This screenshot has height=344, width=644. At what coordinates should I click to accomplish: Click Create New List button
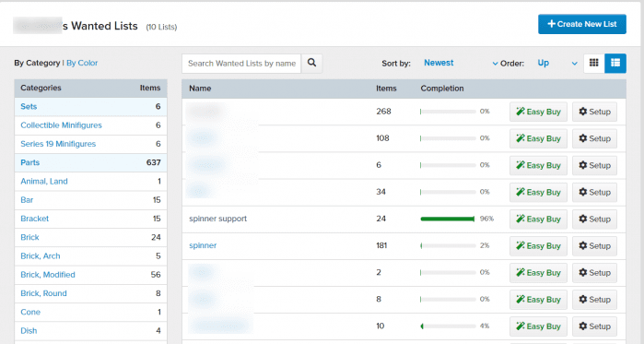(x=582, y=24)
